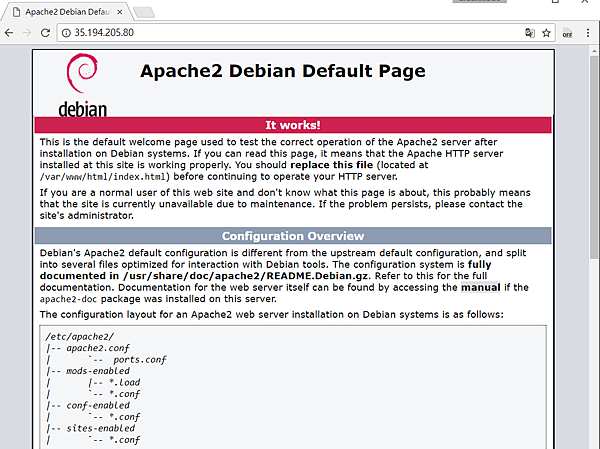
Task: Click the browser forward arrow
Action: [27, 33]
